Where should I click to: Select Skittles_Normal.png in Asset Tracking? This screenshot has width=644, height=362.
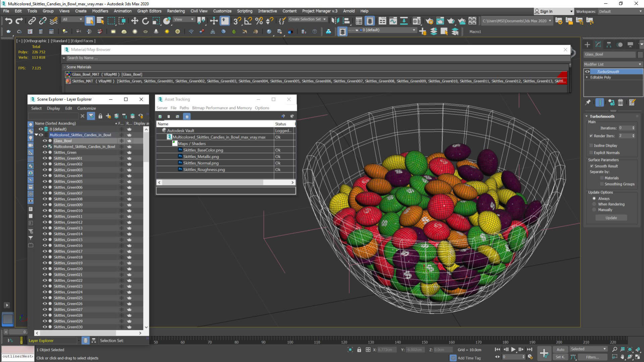(x=201, y=163)
